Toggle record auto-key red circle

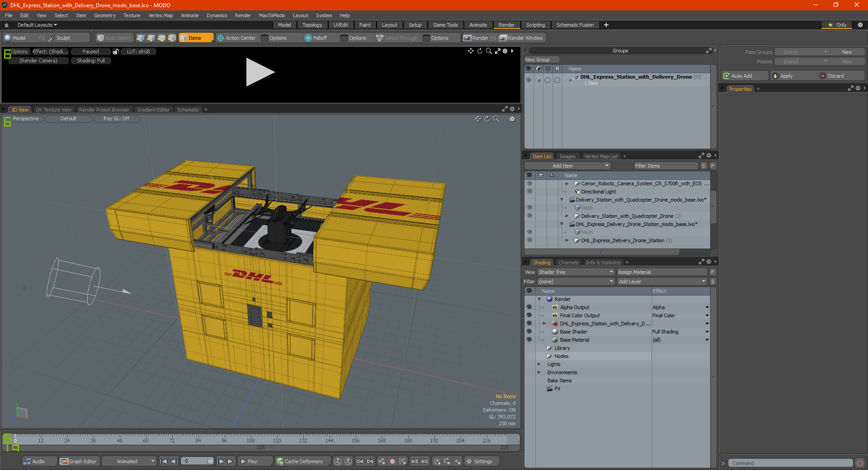392,461
